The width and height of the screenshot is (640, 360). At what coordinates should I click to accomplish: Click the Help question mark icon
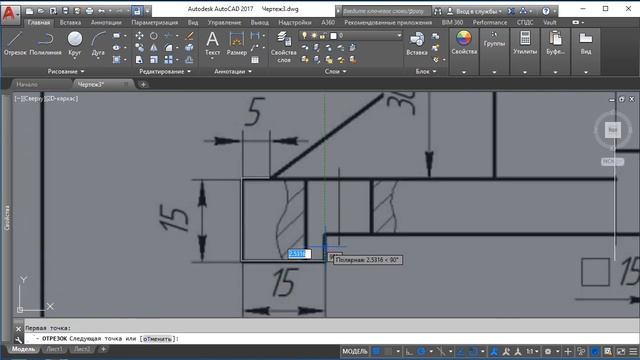[x=546, y=11]
